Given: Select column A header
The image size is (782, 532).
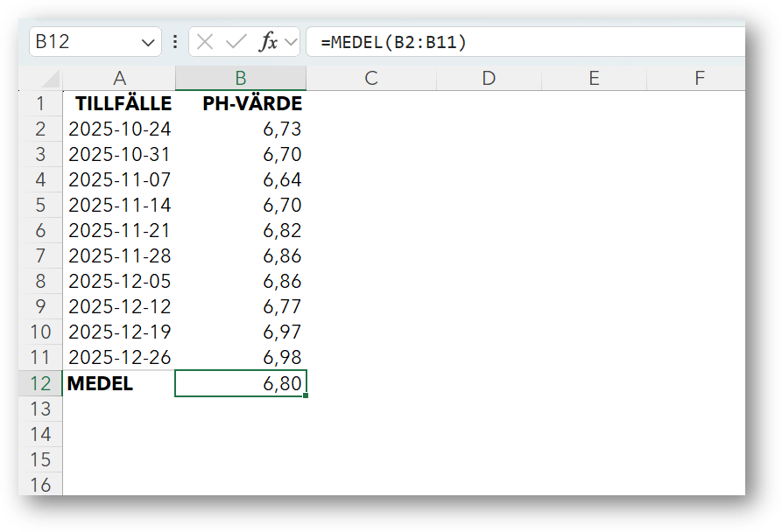Looking at the screenshot, I should pyautogui.click(x=119, y=78).
